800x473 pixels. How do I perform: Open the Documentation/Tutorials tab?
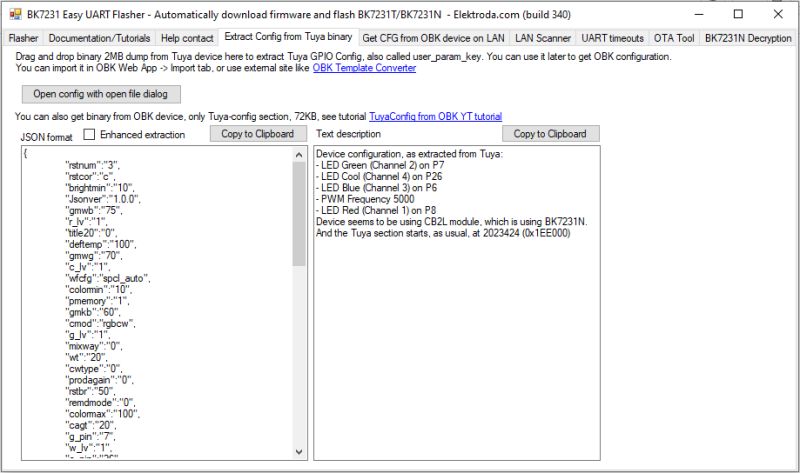click(99, 38)
